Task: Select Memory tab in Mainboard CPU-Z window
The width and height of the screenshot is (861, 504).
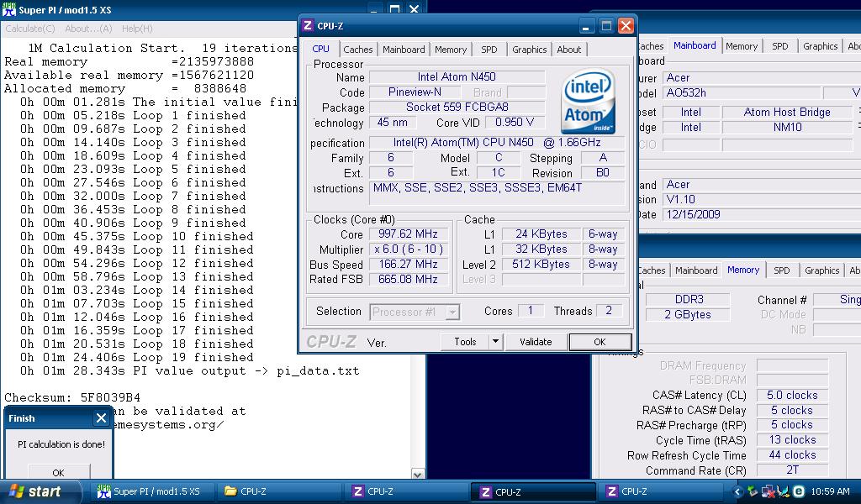Action: pos(742,46)
